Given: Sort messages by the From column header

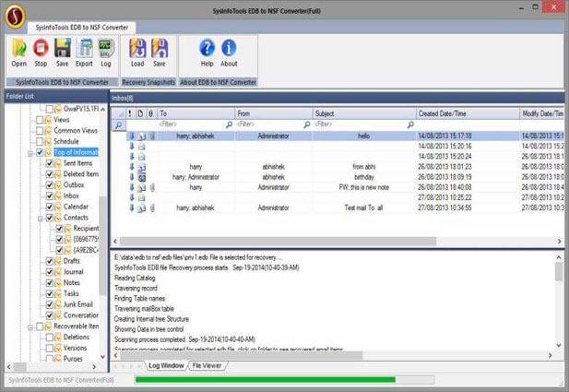Looking at the screenshot, I should click(x=274, y=113).
